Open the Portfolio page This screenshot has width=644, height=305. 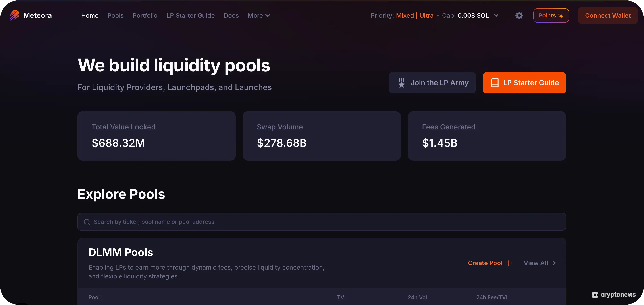(145, 15)
